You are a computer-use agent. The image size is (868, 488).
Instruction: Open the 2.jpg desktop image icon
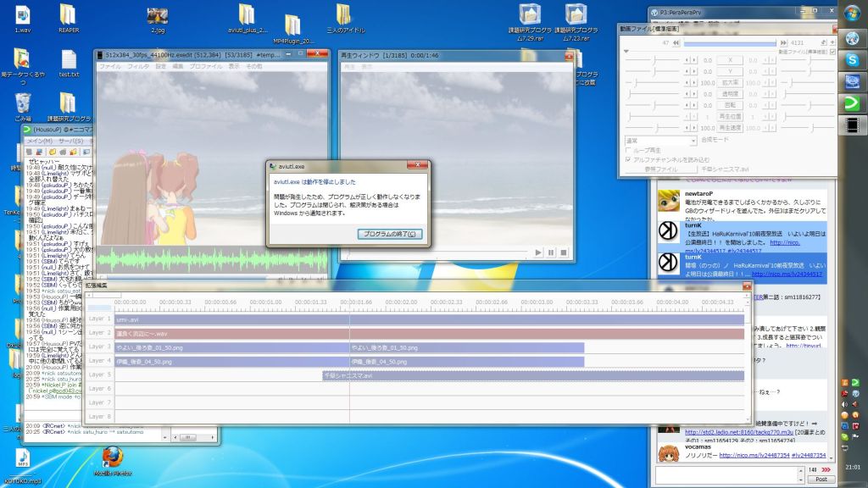(158, 20)
